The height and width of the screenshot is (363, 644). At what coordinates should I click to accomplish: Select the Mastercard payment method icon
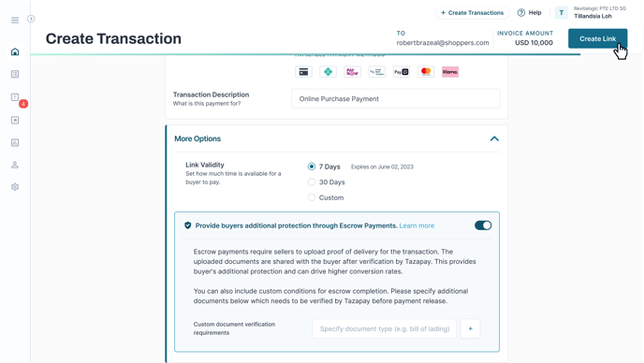[x=426, y=72]
